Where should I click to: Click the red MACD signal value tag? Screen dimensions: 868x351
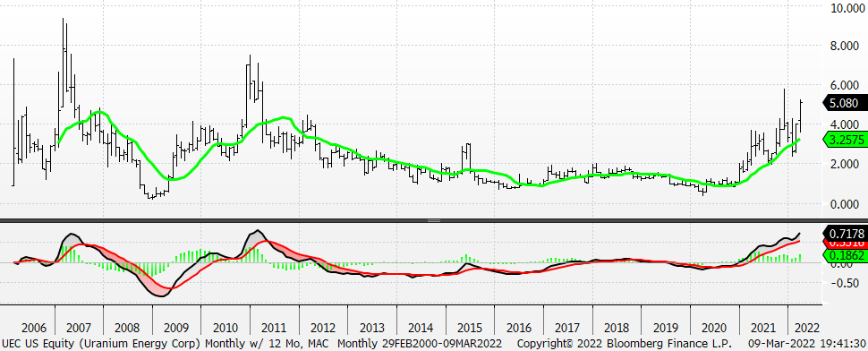coord(847,243)
